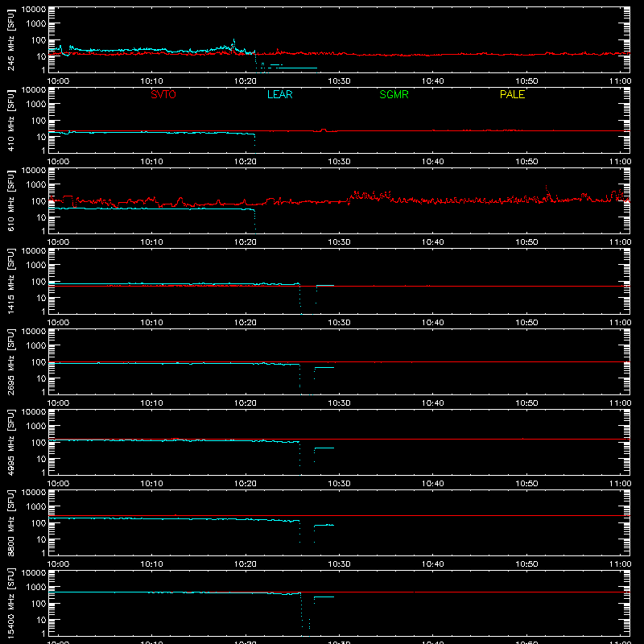This screenshot has width=644, height=644.
Task: Click 10:20 tick label under 245 MHz panel
Action: click(246, 81)
